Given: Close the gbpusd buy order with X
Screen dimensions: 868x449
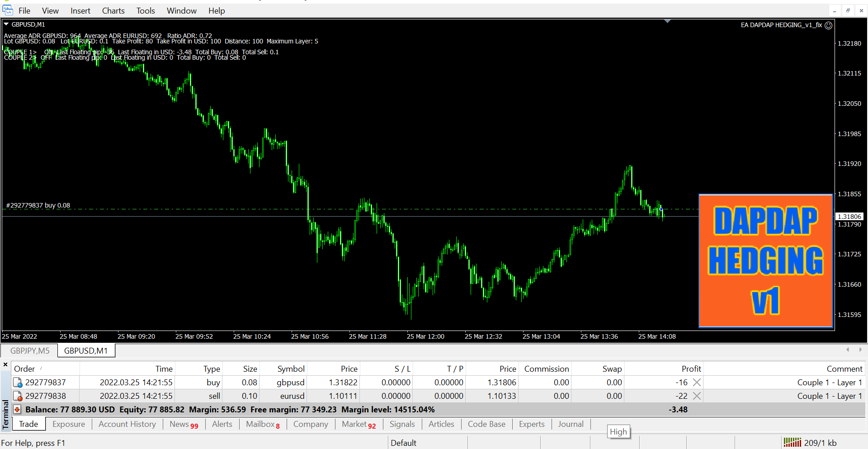Looking at the screenshot, I should click(697, 383).
